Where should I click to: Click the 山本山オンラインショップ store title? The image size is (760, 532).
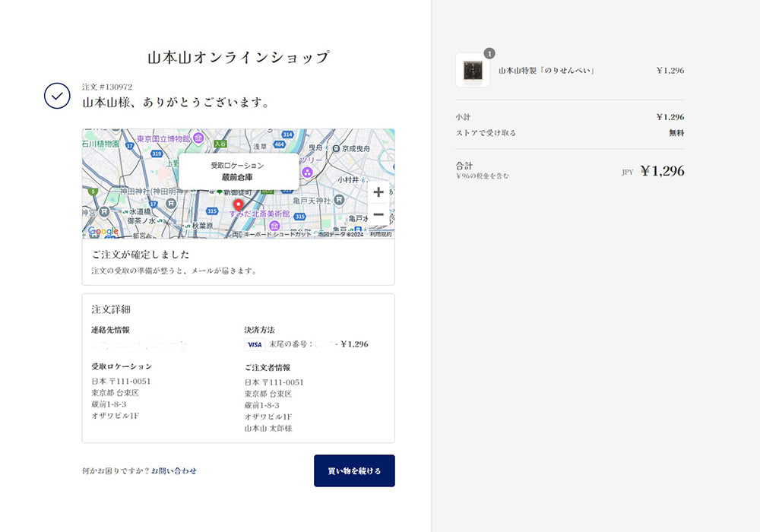pyautogui.click(x=238, y=58)
